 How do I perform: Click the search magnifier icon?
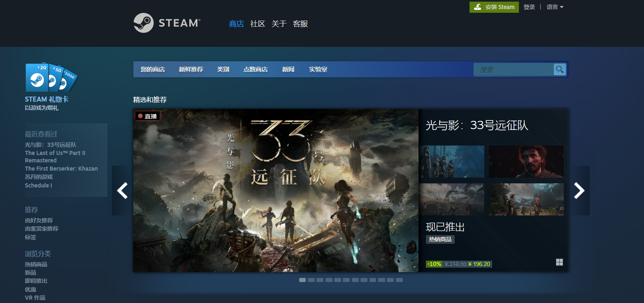[560, 69]
